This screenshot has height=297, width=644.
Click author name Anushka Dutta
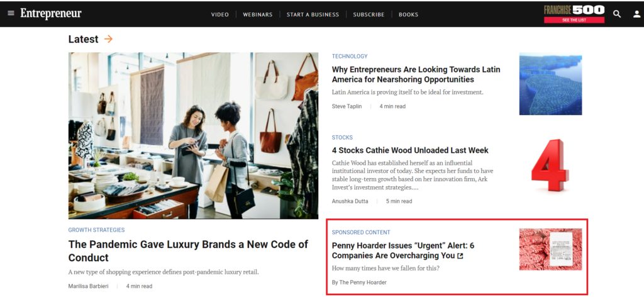coord(350,201)
